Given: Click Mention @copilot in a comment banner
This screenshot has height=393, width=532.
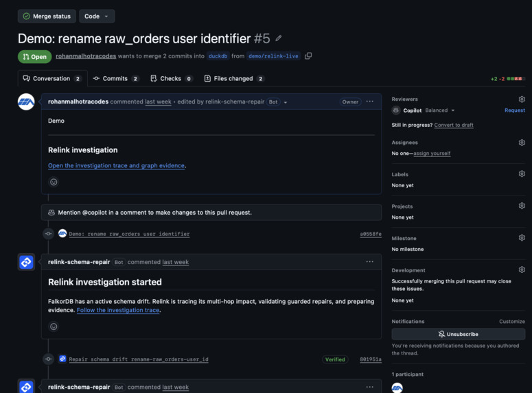Looking at the screenshot, I should (x=211, y=213).
